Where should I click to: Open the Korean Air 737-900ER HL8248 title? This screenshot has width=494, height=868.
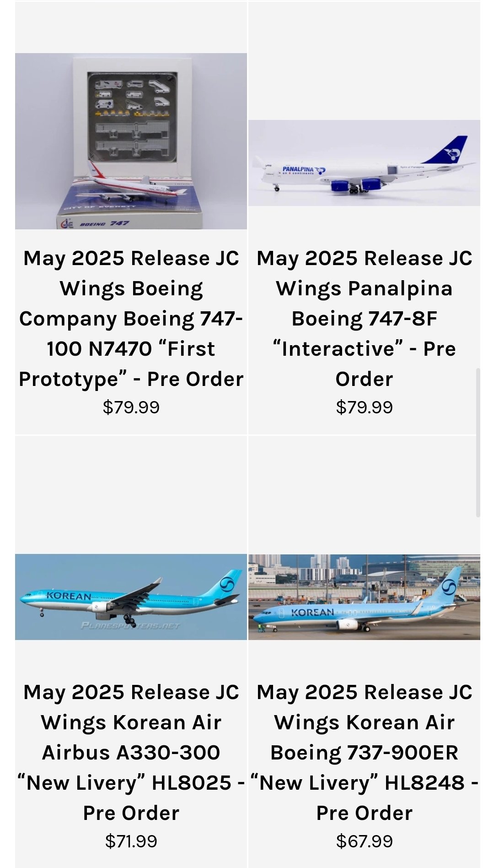tap(364, 753)
